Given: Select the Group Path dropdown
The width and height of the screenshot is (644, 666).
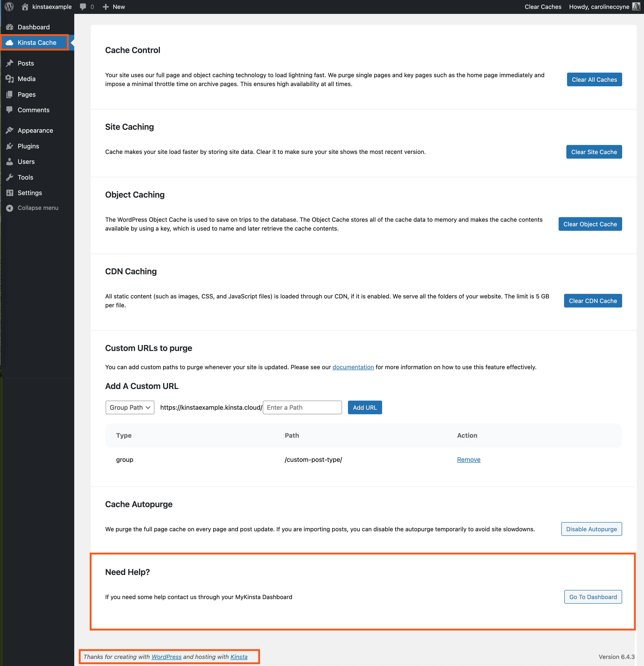Looking at the screenshot, I should 129,407.
